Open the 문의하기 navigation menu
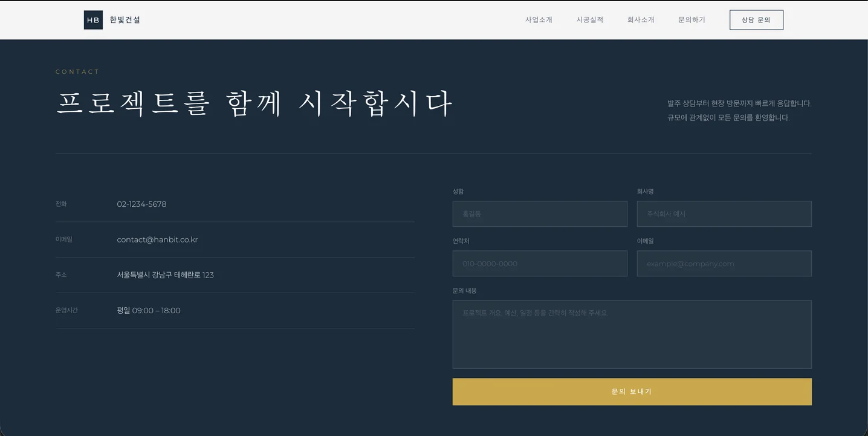 pyautogui.click(x=691, y=19)
